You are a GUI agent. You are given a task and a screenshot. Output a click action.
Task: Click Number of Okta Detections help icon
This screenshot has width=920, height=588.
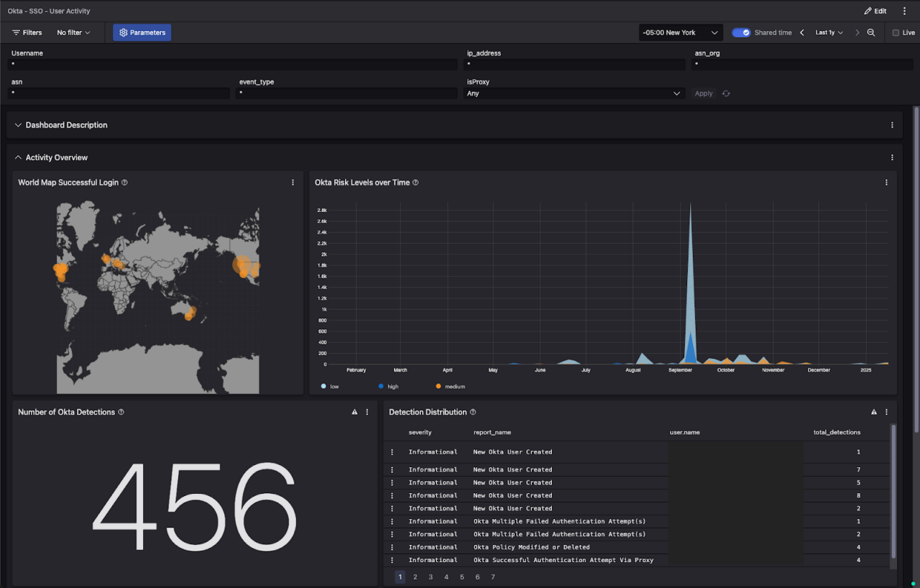(121, 412)
